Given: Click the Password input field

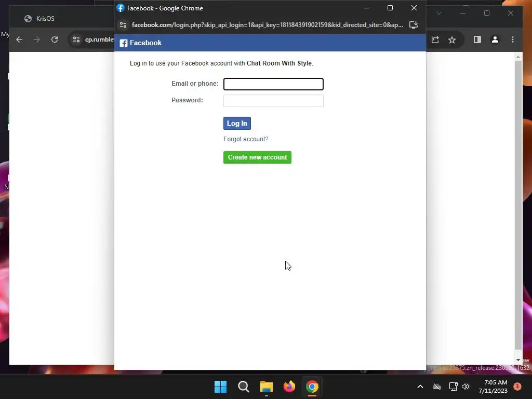Looking at the screenshot, I should click(x=273, y=101).
